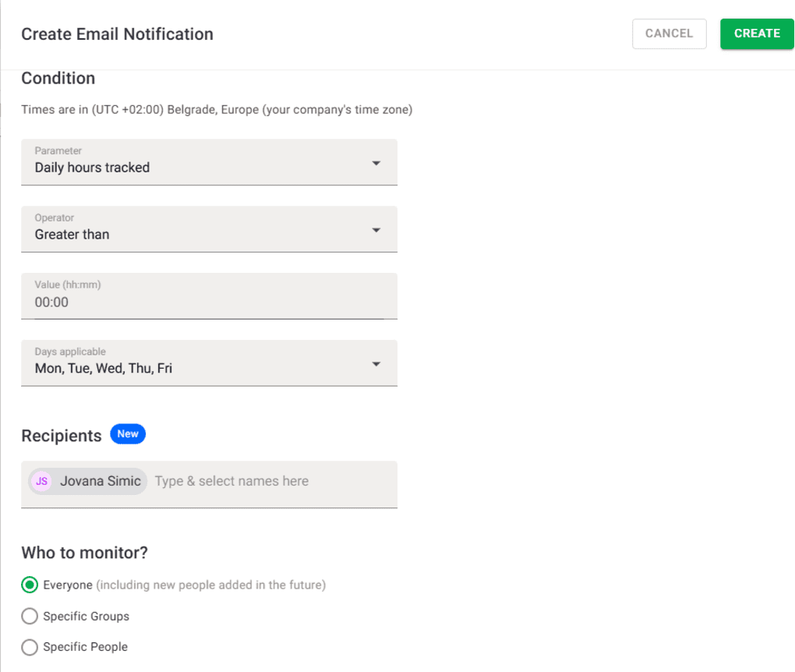Image resolution: width=795 pixels, height=672 pixels.
Task: Click the blue New badge beside Recipients
Action: [x=128, y=433]
